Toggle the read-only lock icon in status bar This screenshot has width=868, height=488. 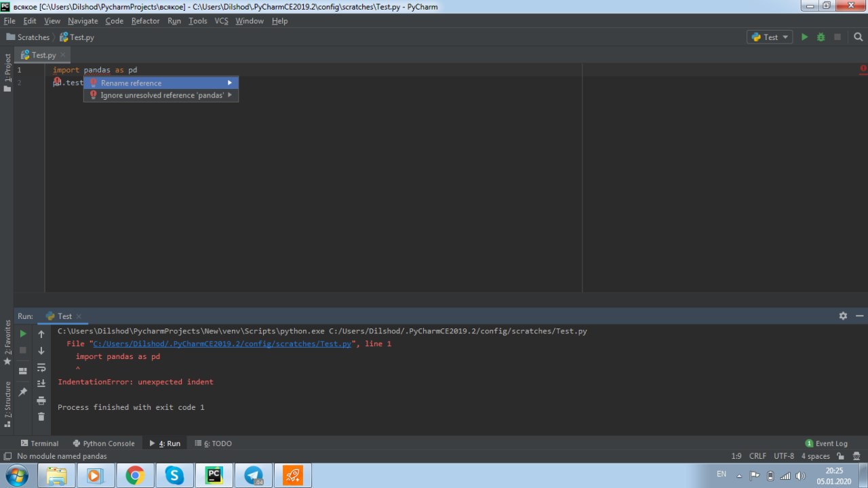pos(840,456)
